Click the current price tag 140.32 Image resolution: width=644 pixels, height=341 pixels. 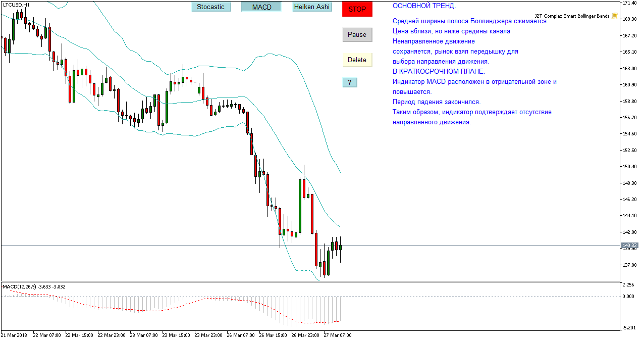click(x=629, y=245)
